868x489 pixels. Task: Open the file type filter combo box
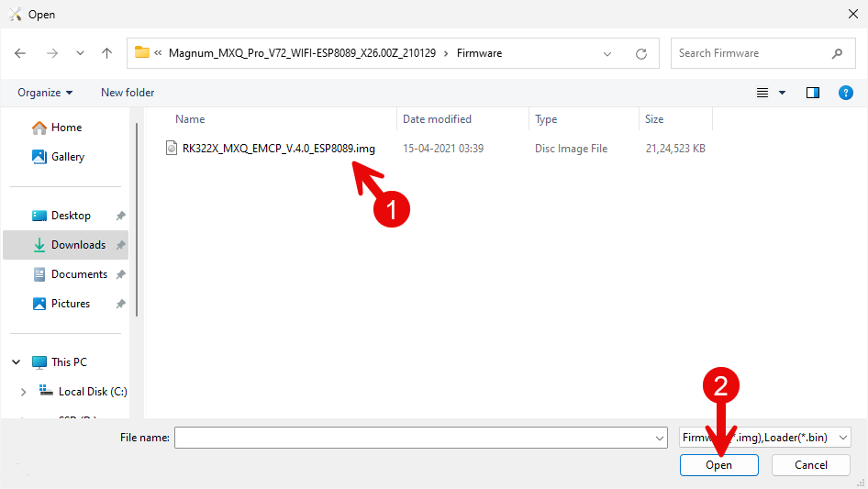tap(765, 438)
